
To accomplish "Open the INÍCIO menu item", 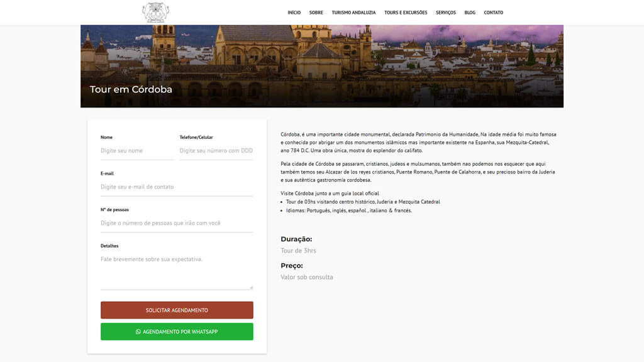I will 294,13.
